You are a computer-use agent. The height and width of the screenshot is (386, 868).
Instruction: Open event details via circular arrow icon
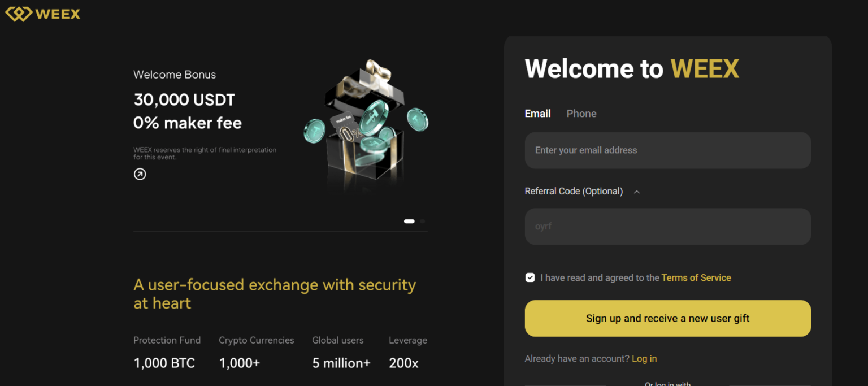(140, 174)
